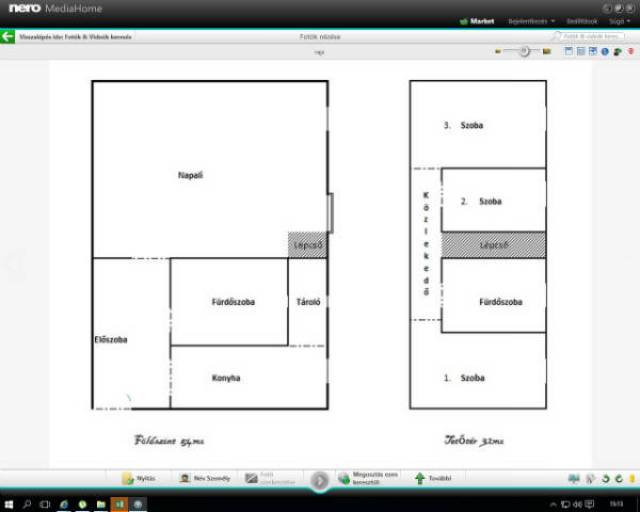Screen dimensions: 640x512
Task: Start the slideshow with the play button
Action: coord(319,481)
